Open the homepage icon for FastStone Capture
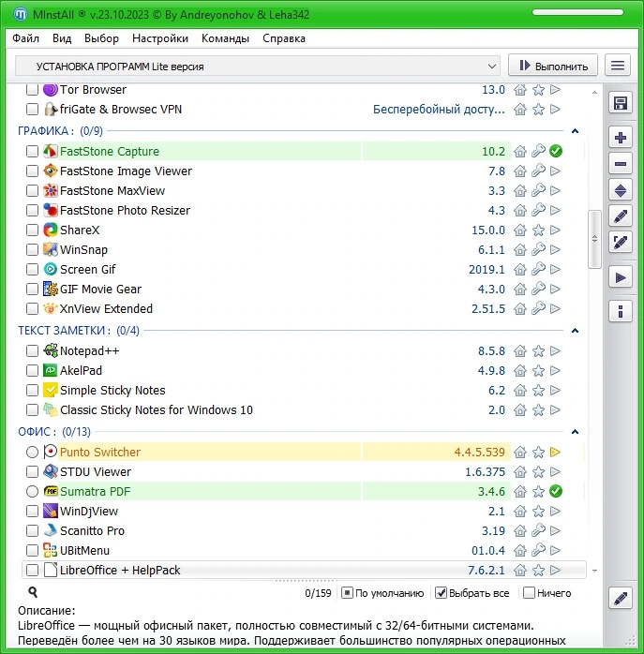This screenshot has height=654, width=644. point(520,151)
